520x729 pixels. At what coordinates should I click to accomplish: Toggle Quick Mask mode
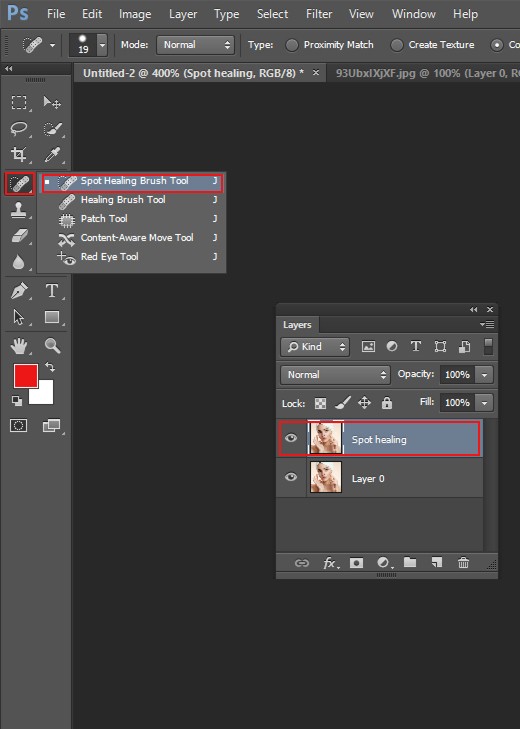(x=19, y=425)
